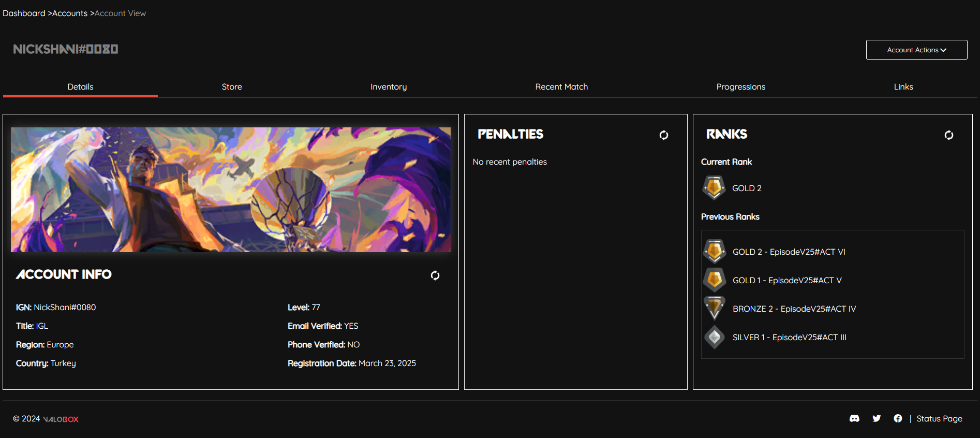Viewport: 980px width, 438px height.
Task: Click the NICKSHANI#0080 account heading
Action: click(x=66, y=49)
